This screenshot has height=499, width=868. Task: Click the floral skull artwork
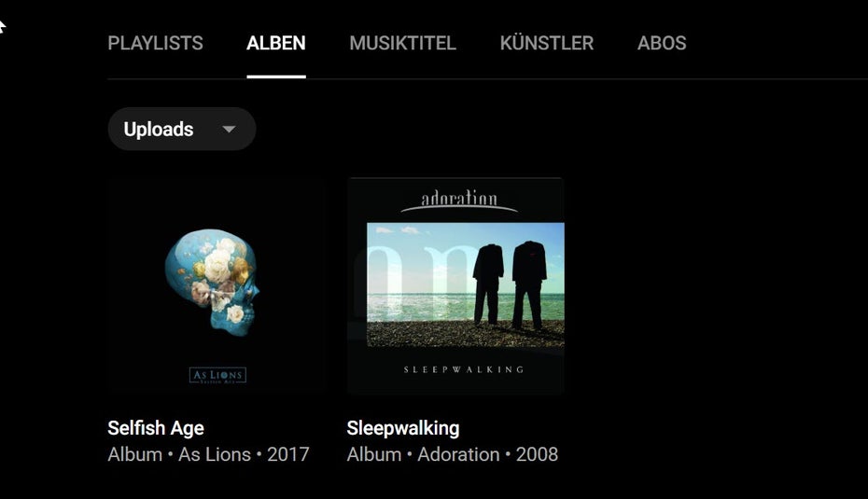click(213, 282)
